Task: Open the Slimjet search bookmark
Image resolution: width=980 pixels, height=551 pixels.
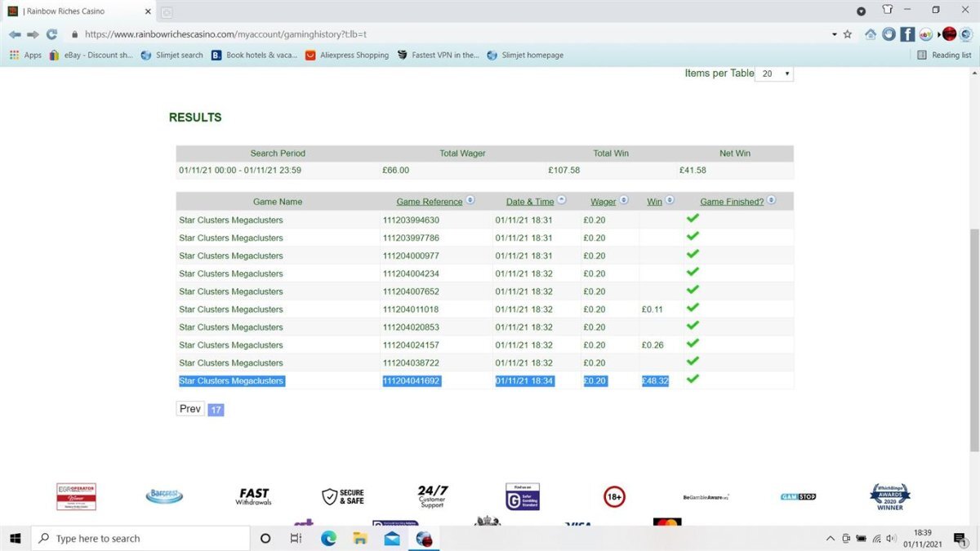Action: point(171,56)
